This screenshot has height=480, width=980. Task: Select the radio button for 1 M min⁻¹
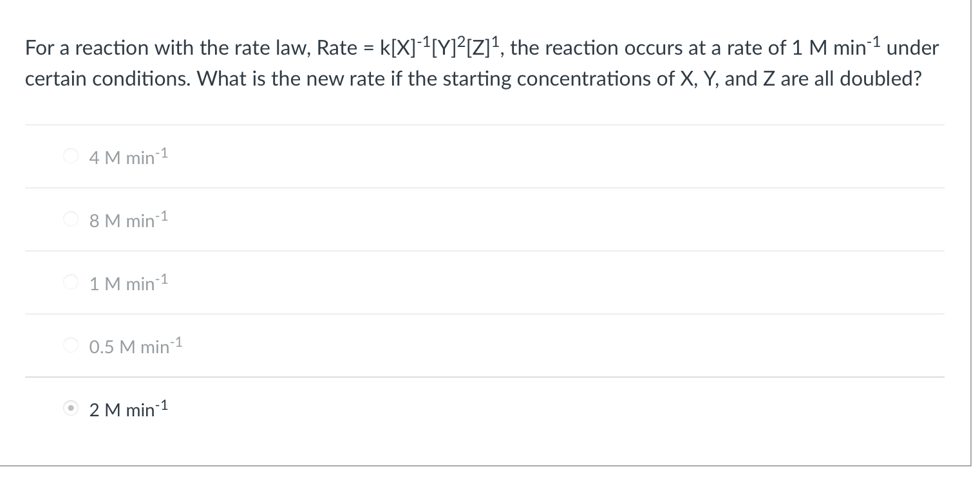(71, 281)
